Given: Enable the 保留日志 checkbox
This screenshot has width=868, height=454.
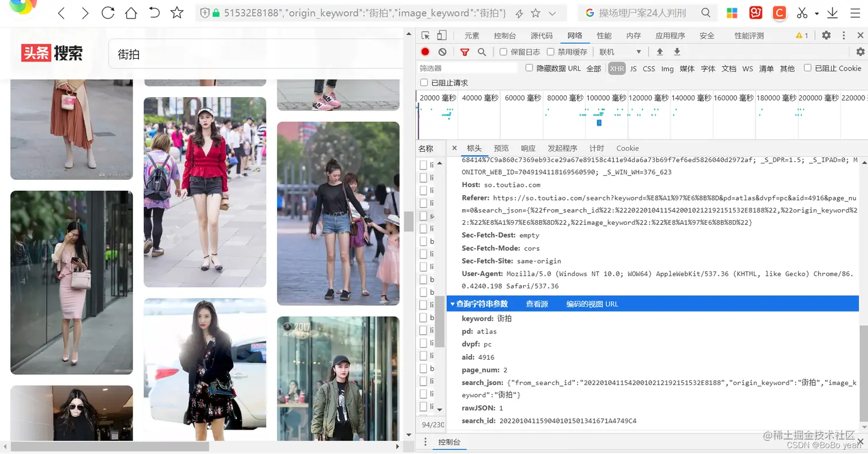Looking at the screenshot, I should [x=503, y=52].
